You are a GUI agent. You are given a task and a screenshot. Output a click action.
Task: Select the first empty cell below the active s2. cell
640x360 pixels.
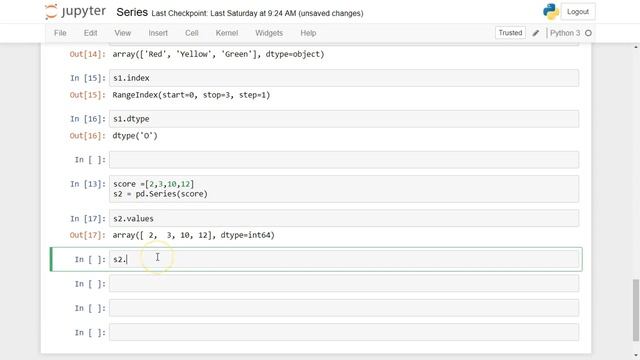(344, 284)
